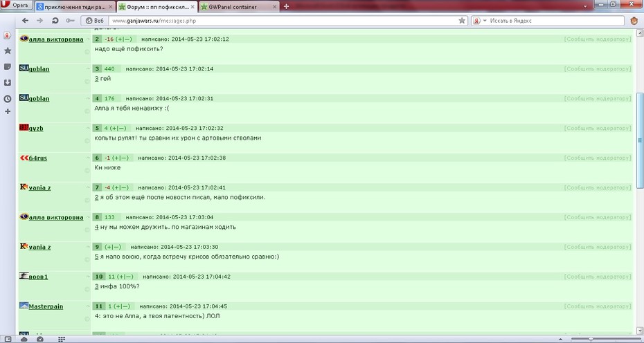Click the scrollbar down arrow
The width and height of the screenshot is (644, 343).
click(x=639, y=332)
